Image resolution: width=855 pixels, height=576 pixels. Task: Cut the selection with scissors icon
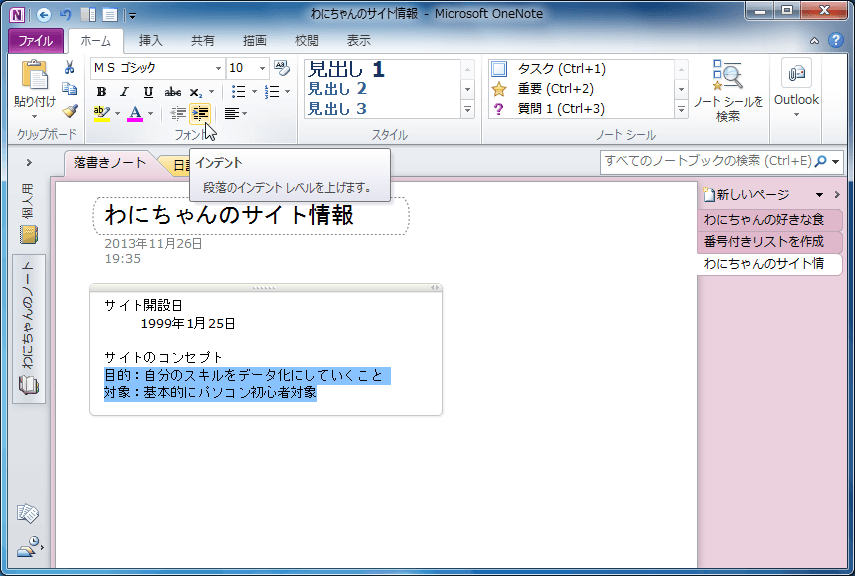[x=69, y=68]
